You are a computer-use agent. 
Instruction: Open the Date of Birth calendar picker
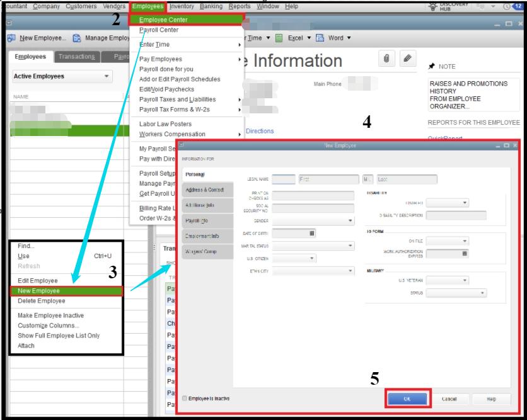click(x=311, y=233)
